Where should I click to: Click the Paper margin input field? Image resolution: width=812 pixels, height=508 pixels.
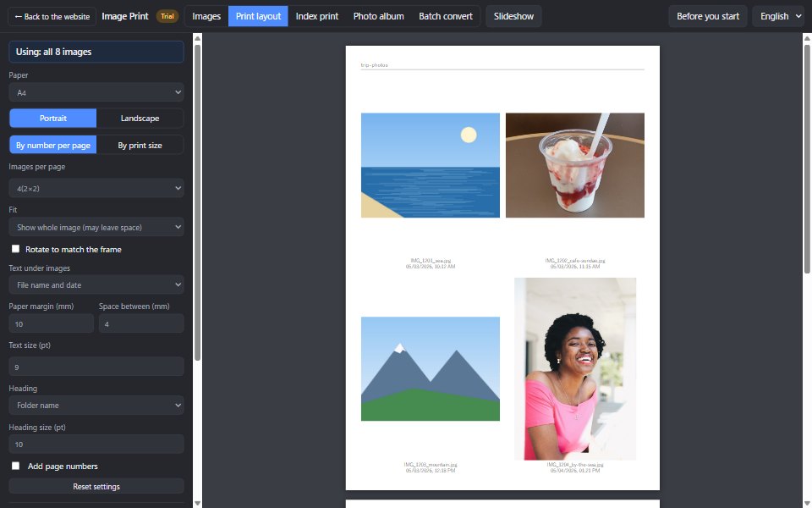[x=52, y=324]
